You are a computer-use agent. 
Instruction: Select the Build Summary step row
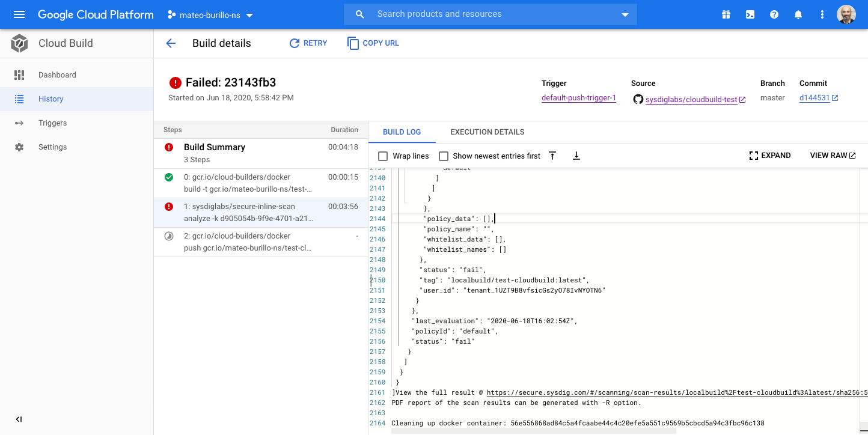pyautogui.click(x=260, y=153)
